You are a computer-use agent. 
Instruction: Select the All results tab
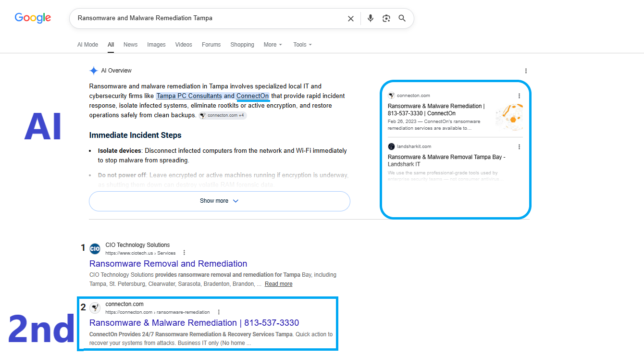[x=111, y=45]
